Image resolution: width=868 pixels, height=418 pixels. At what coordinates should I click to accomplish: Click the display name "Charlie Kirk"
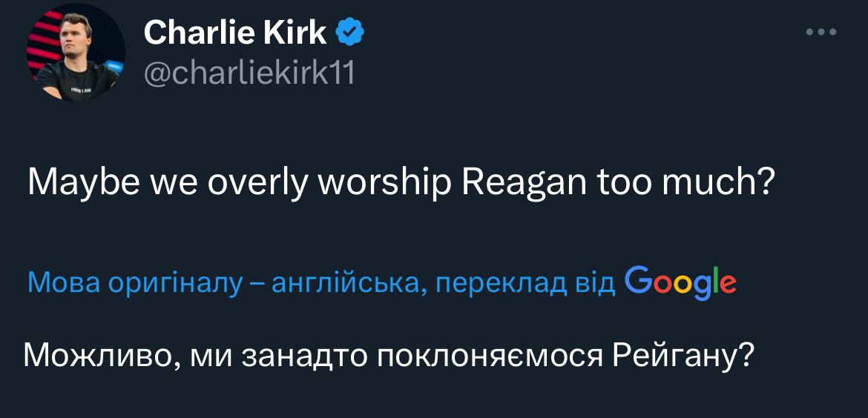pos(234,32)
